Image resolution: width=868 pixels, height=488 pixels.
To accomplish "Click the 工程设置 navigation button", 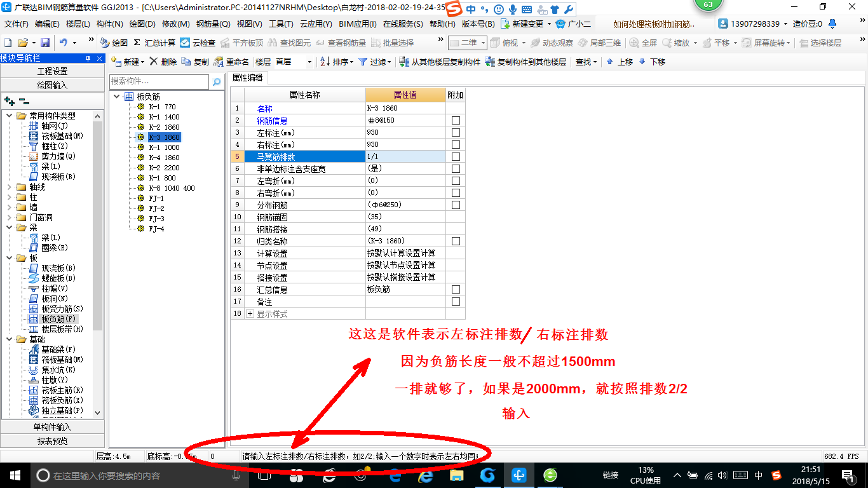I will tap(52, 71).
